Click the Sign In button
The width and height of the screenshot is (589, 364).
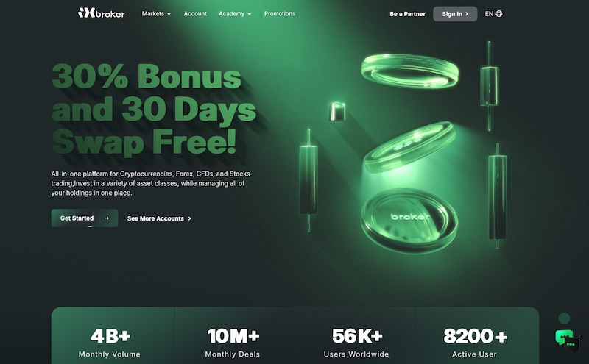click(x=455, y=14)
